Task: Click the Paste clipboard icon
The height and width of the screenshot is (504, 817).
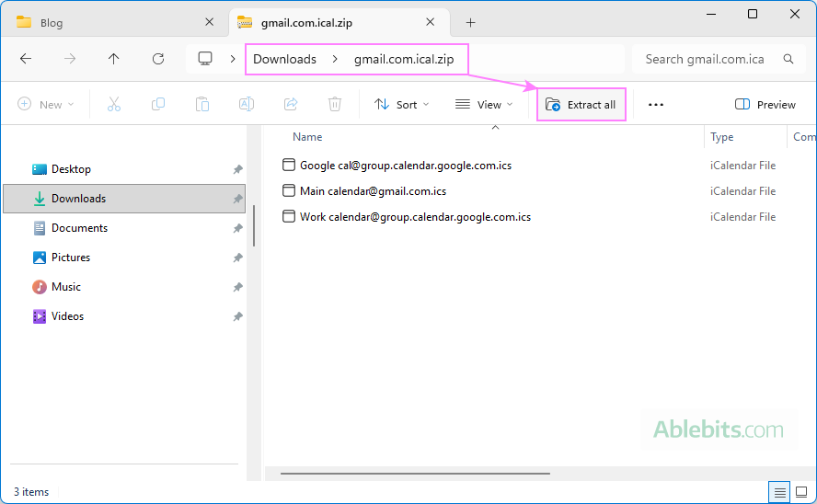Action: (x=202, y=104)
